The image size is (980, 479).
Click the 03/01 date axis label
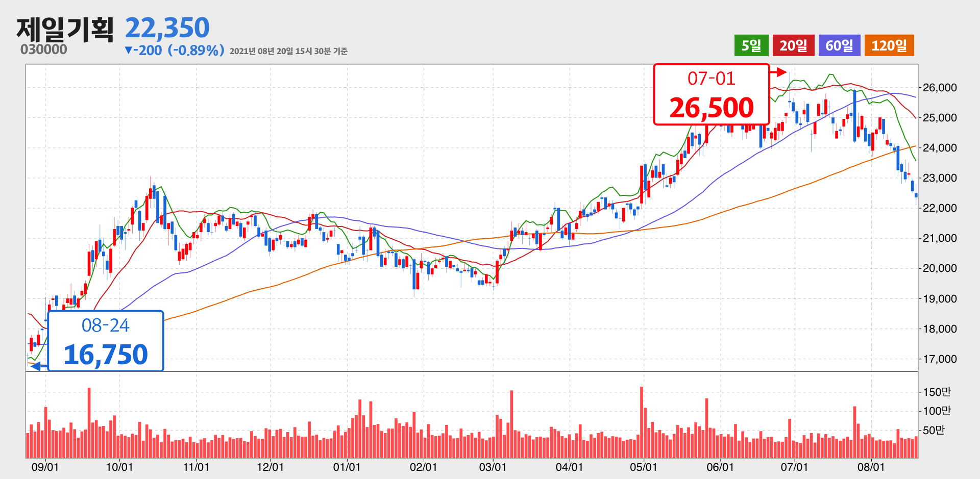coord(493,467)
